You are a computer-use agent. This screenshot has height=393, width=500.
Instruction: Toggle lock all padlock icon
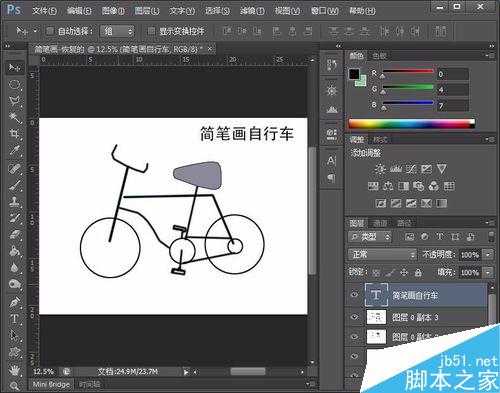[x=418, y=273]
